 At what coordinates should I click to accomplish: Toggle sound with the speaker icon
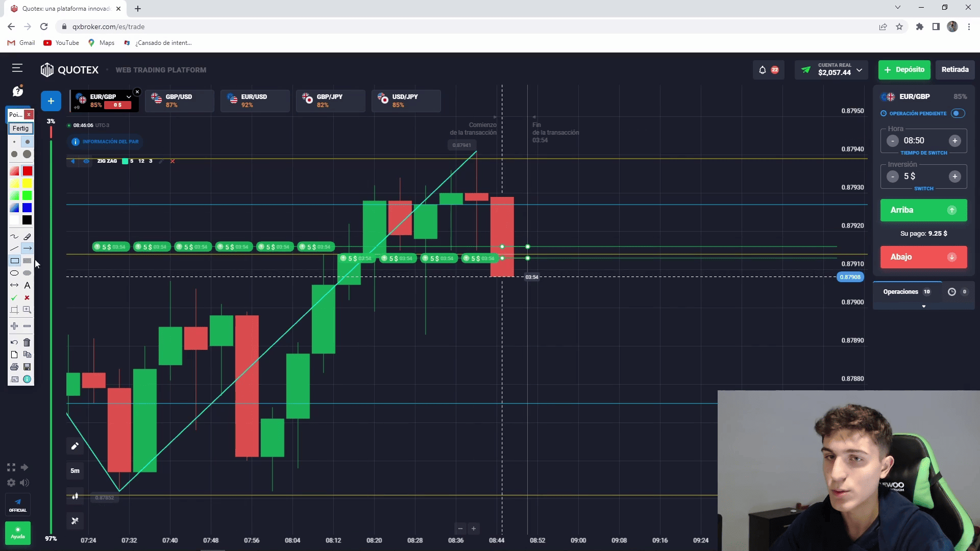(x=24, y=483)
